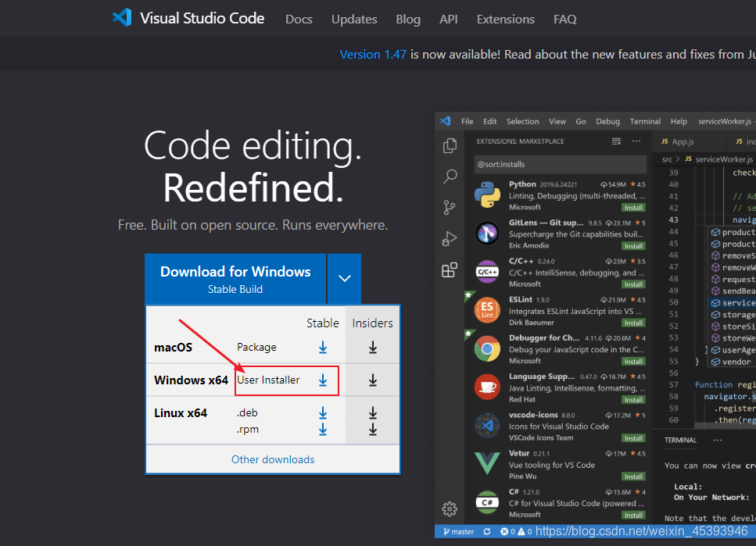Click the GitLens extension icon
756x546 pixels.
click(487, 234)
